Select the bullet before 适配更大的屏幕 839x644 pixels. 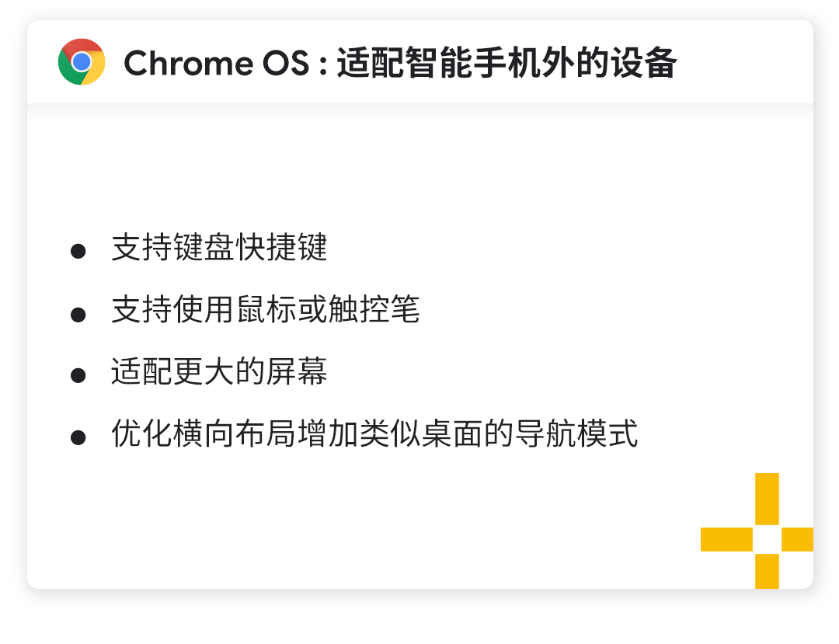[x=78, y=375]
